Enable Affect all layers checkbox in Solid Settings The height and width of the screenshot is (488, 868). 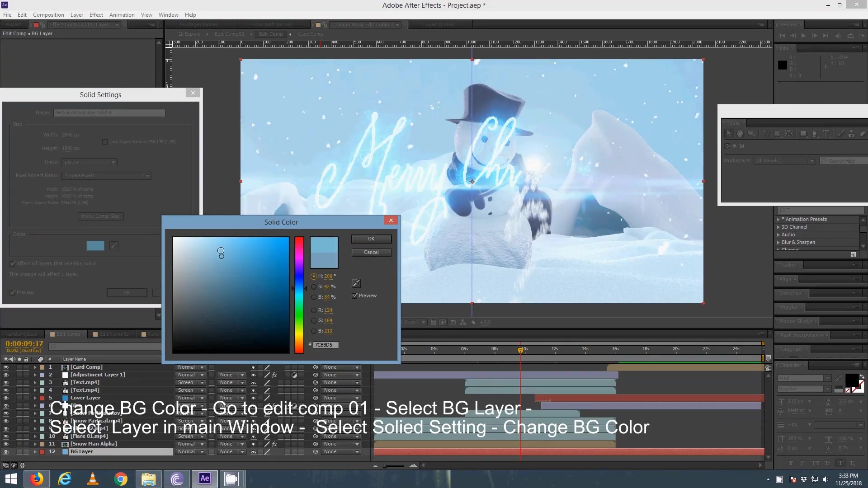[x=13, y=263]
